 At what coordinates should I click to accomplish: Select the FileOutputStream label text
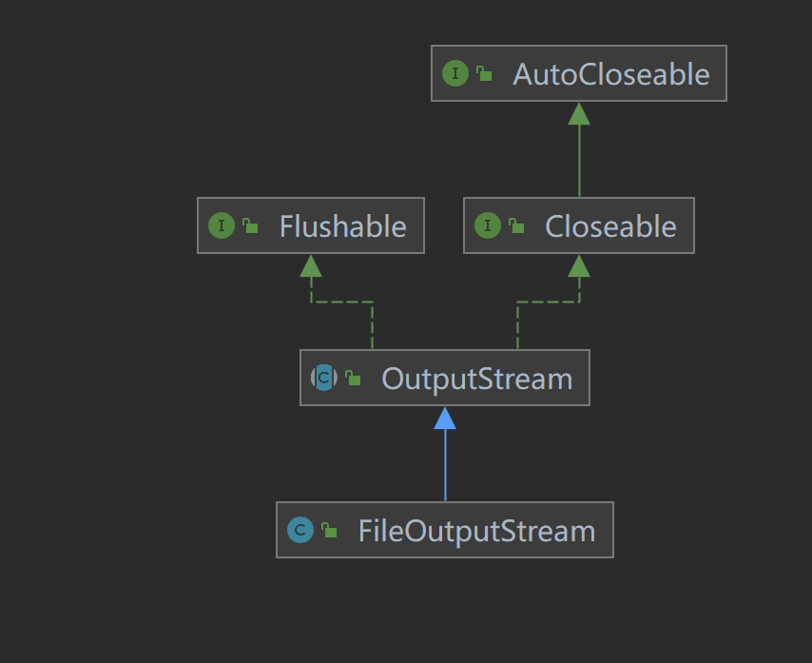476,531
